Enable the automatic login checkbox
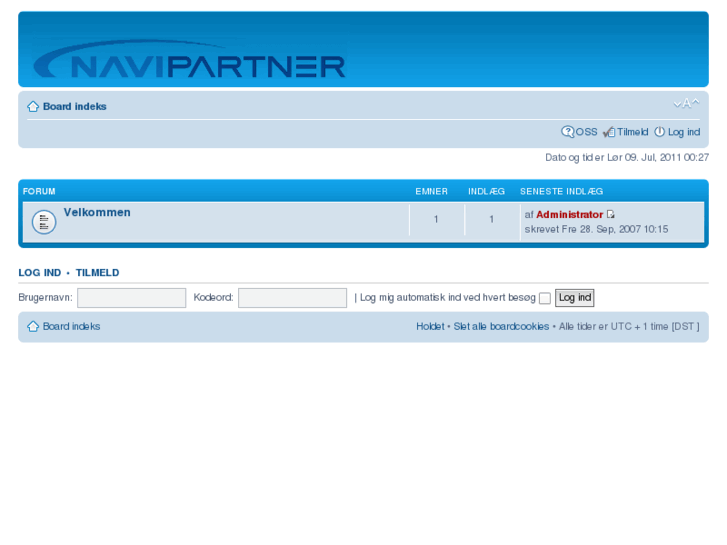The width and height of the screenshot is (727, 545). pyautogui.click(x=545, y=298)
